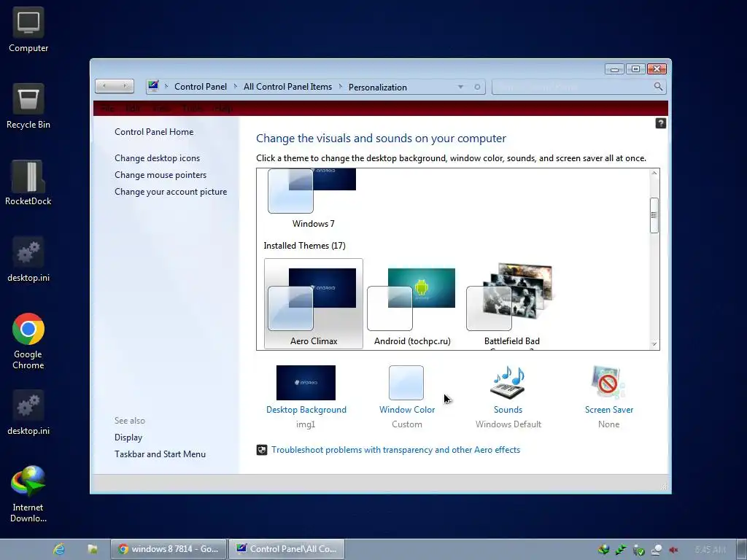
Task: Open the Window Color swatch
Action: 406,382
